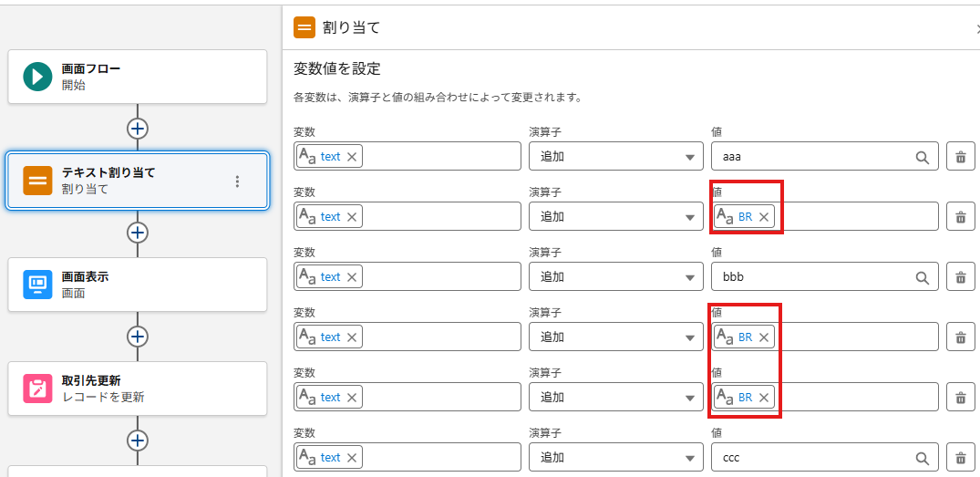This screenshot has width=980, height=477.
Task: Expand the 演算子 dropdown in the bbb row
Action: click(615, 277)
